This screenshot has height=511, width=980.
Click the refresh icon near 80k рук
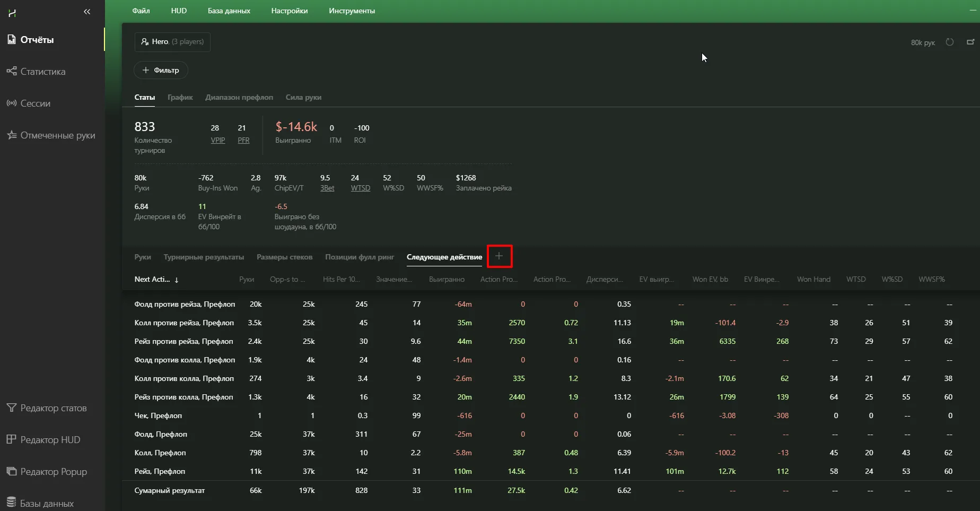pos(950,42)
